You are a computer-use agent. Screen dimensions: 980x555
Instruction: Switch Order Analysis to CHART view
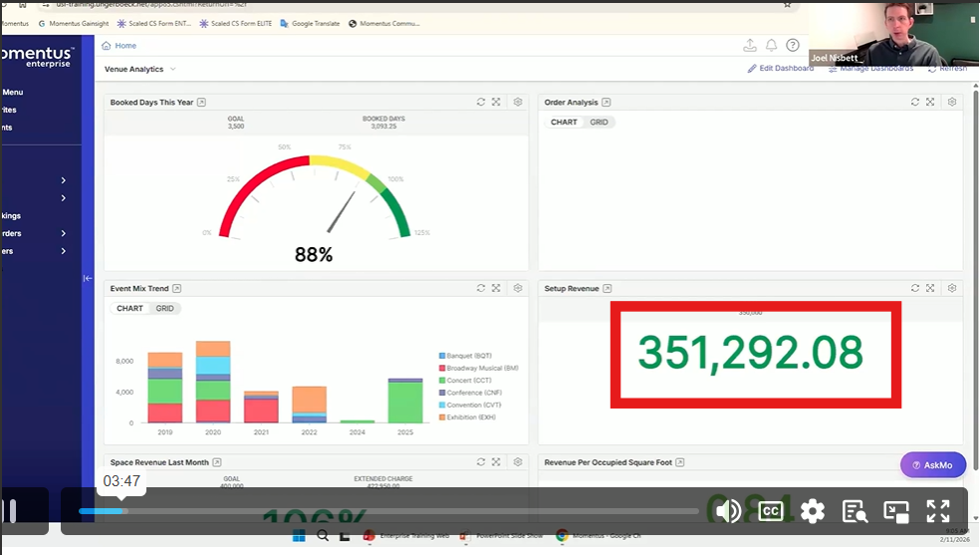(x=564, y=122)
